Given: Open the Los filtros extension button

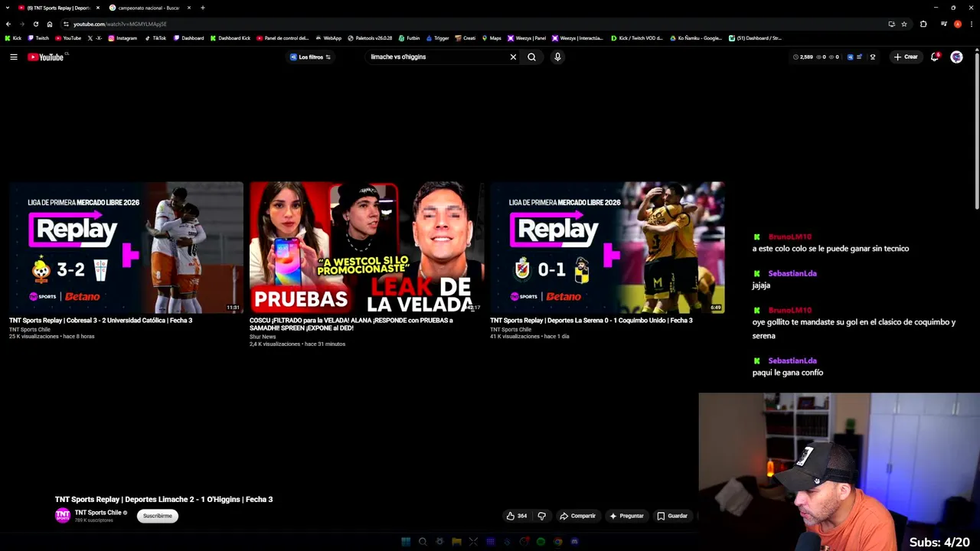Looking at the screenshot, I should coord(310,57).
